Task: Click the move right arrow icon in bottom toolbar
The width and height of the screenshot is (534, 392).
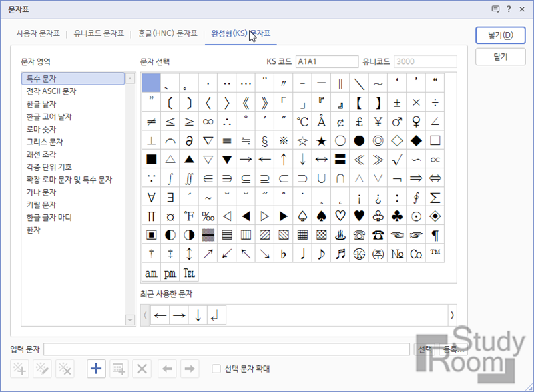Action: (x=190, y=369)
